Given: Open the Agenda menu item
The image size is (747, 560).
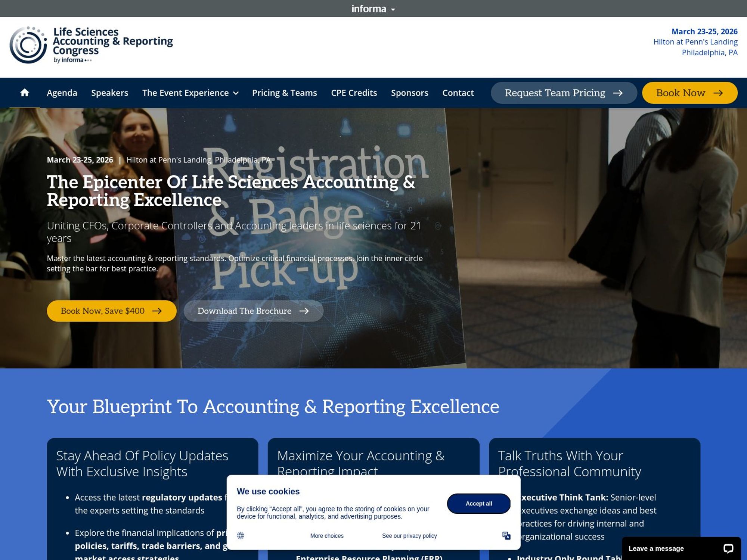Looking at the screenshot, I should [x=62, y=93].
